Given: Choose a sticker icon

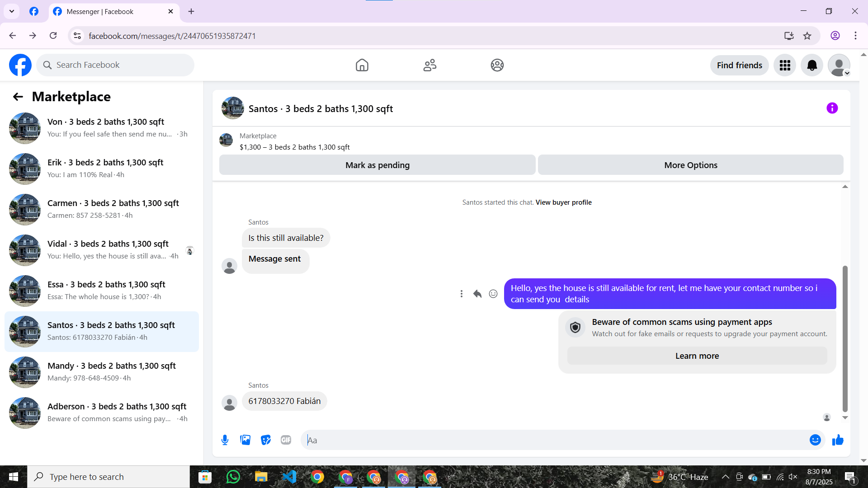Looking at the screenshot, I should [x=266, y=440].
